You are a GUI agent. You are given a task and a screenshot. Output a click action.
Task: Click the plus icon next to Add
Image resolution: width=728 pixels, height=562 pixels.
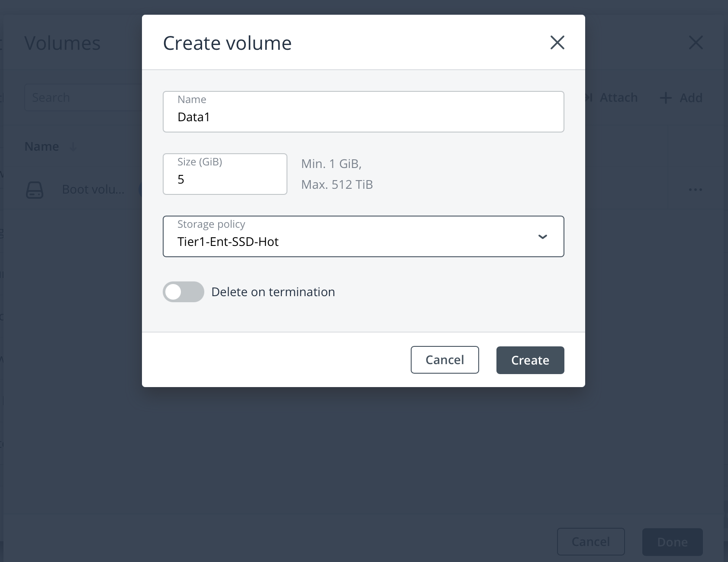666,98
